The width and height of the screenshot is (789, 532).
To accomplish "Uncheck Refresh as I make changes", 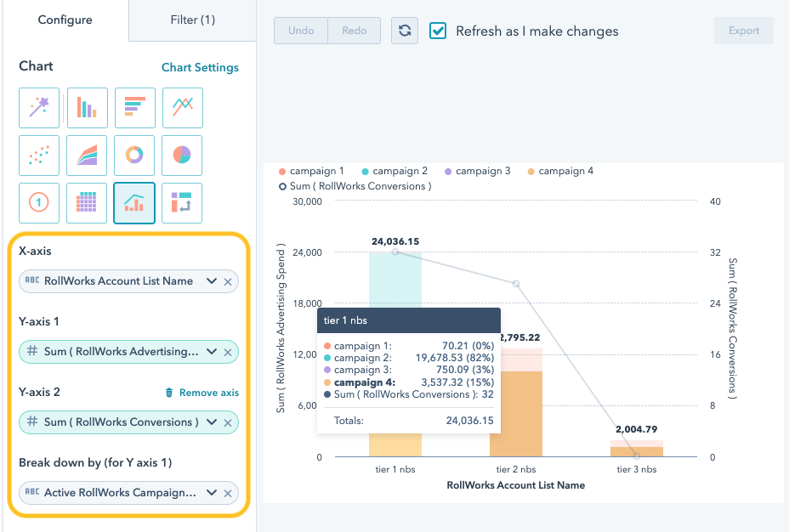I will coord(438,31).
